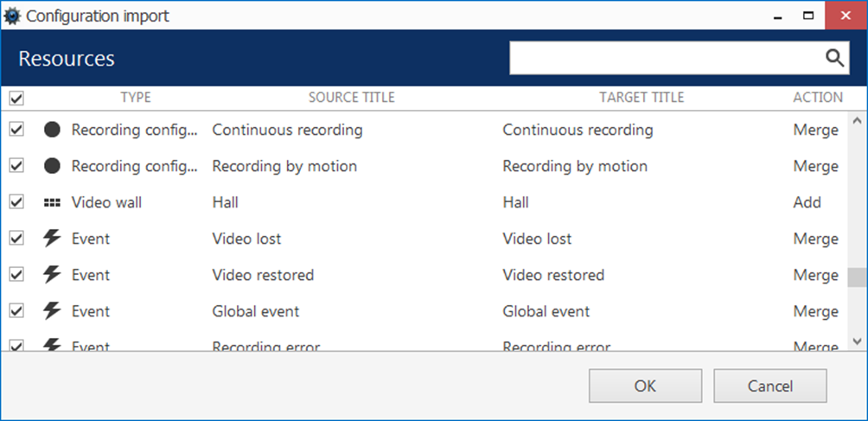
Task: Click the Recording by motion circle icon
Action: pos(53,166)
